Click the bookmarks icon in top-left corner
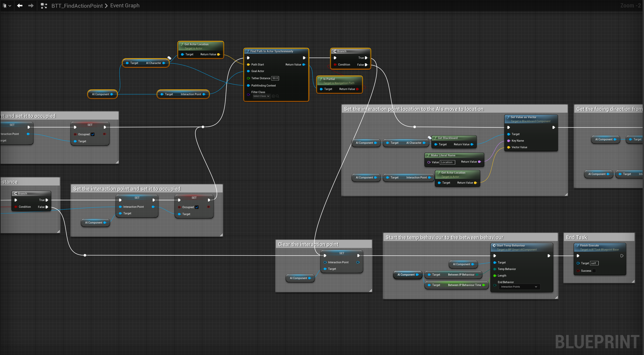This screenshot has height=355, width=644. pyautogui.click(x=4, y=6)
